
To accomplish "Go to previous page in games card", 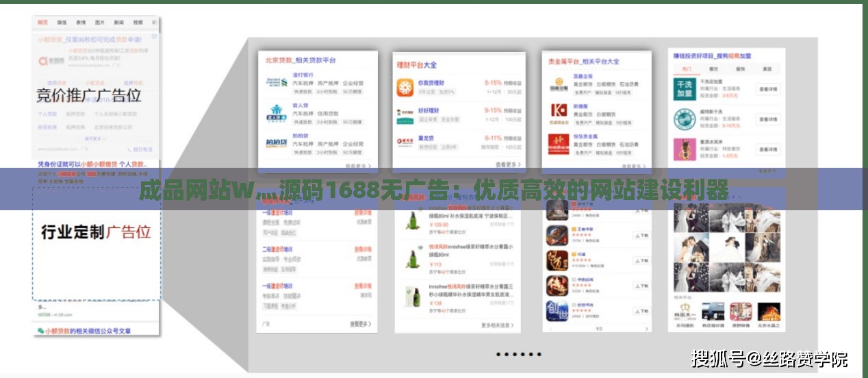I will 552,329.
